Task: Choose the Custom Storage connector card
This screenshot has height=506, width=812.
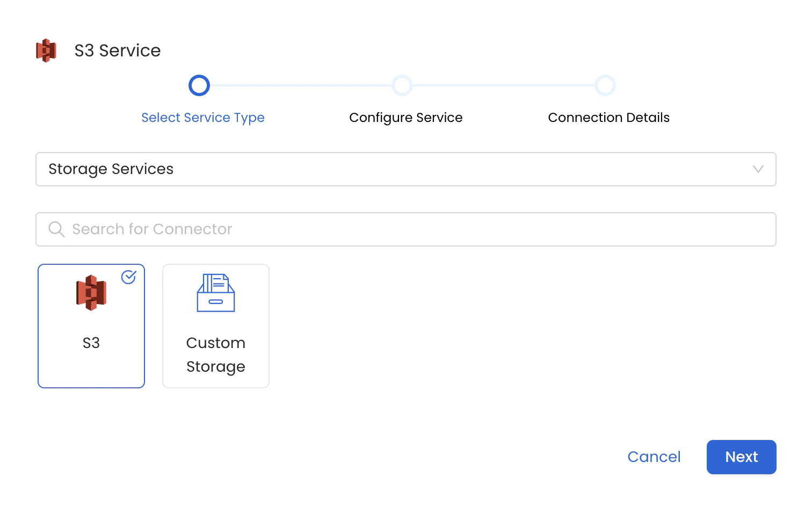Action: click(216, 326)
